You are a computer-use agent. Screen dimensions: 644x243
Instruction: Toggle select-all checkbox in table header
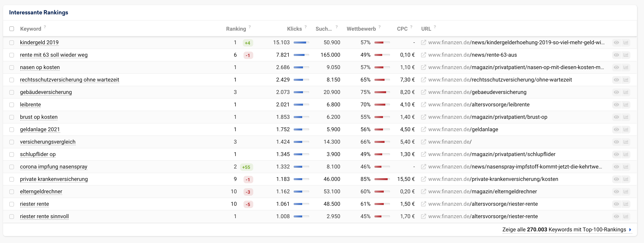click(x=12, y=29)
